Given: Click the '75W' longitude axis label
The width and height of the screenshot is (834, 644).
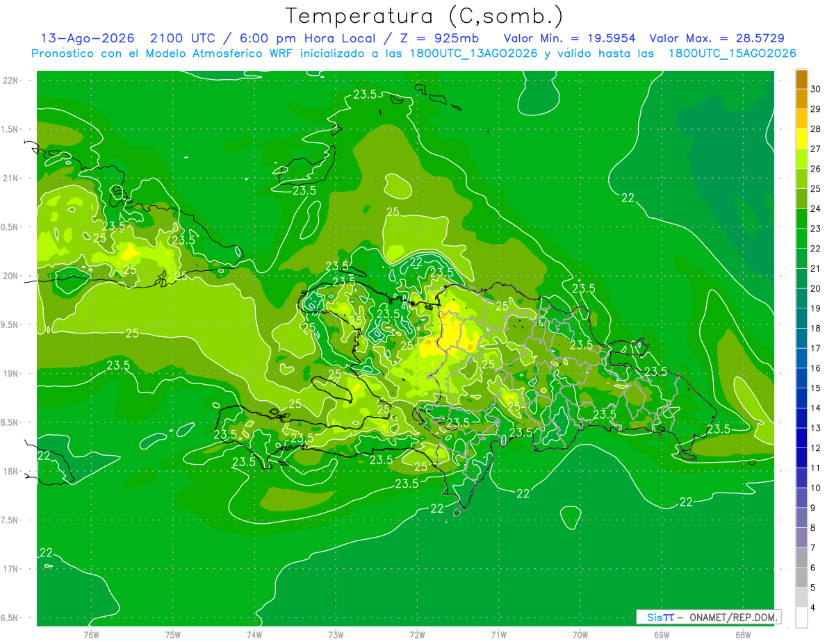Looking at the screenshot, I should coord(173,634).
